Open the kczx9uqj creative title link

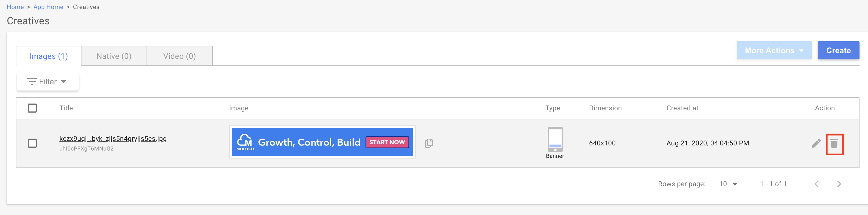113,139
